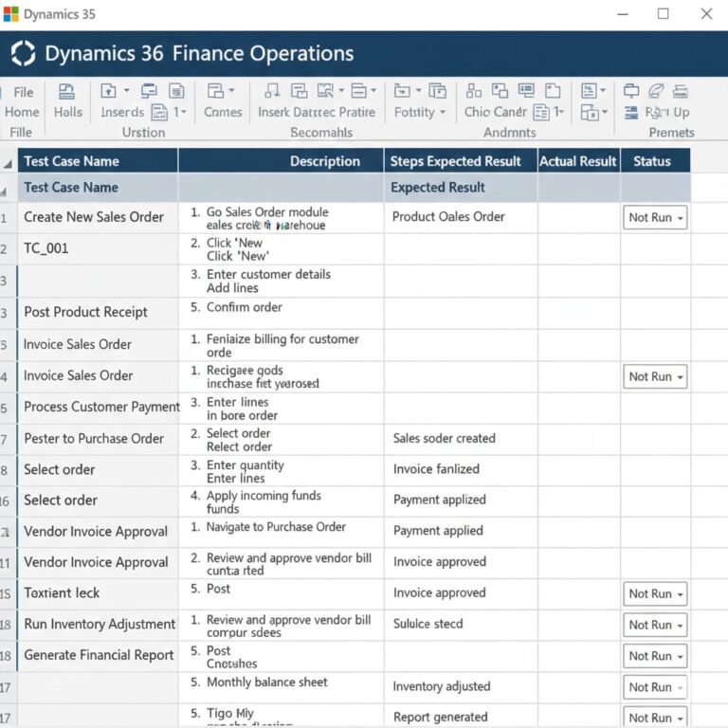Click the icon left of Rari Up

[631, 113]
